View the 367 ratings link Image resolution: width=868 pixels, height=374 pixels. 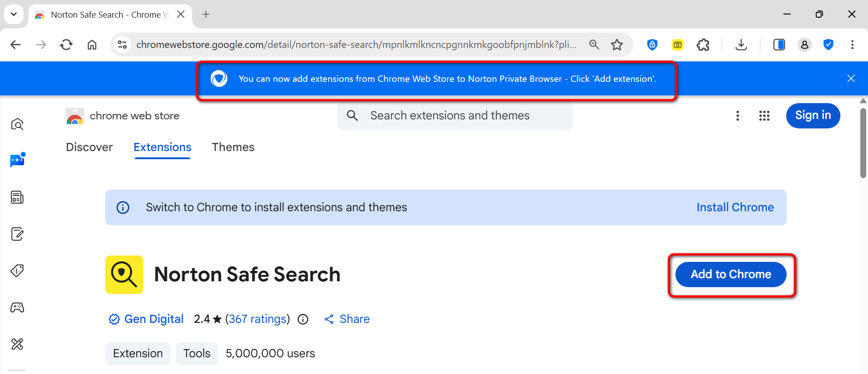(258, 319)
